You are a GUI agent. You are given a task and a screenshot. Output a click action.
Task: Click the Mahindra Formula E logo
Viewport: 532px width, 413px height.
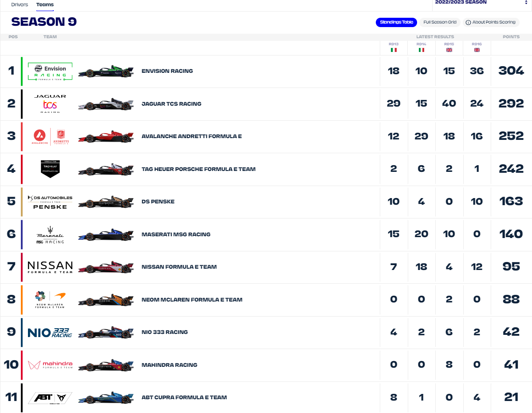pos(50,365)
